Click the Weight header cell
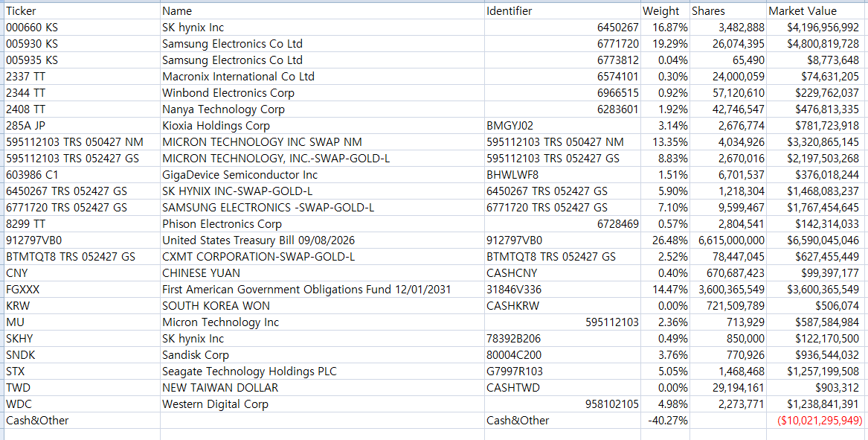 coord(664,10)
